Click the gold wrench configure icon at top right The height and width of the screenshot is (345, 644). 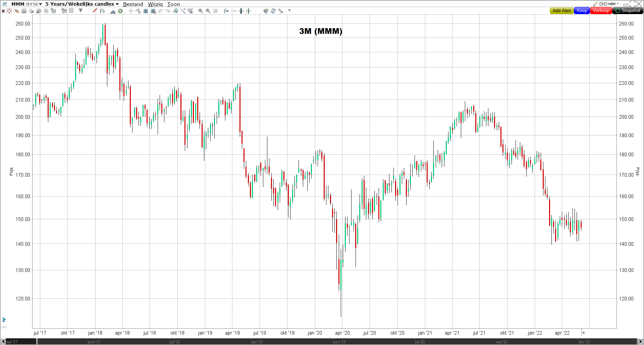(x=595, y=4)
